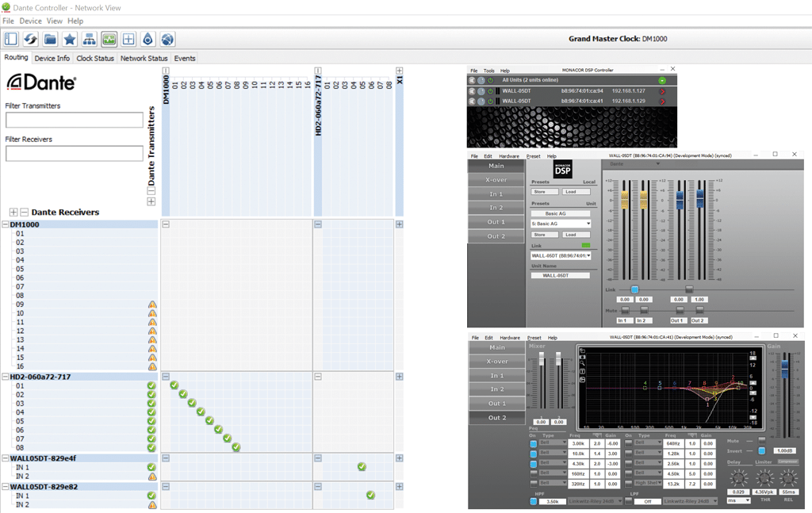Toggle the LPF enable switch
Image resolution: width=812 pixels, height=513 pixels.
pos(629,501)
